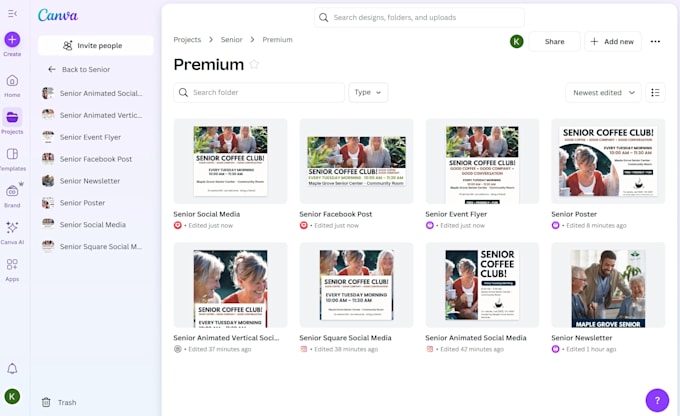Click the Senior Square Social Media card title
This screenshot has width=680, height=416.
(345, 338)
